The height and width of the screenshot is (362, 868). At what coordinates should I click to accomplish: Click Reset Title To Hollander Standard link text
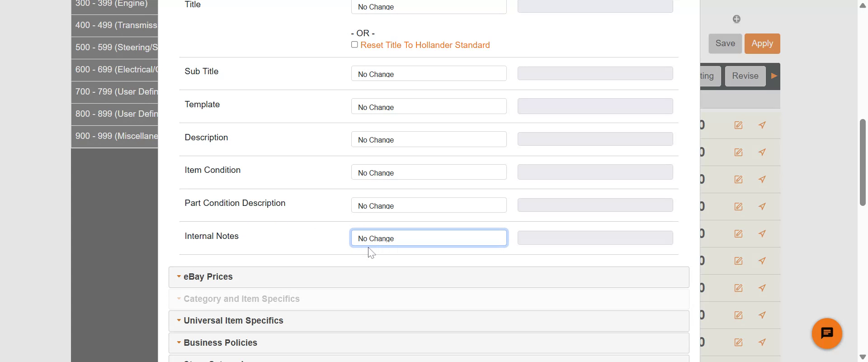pos(425,45)
